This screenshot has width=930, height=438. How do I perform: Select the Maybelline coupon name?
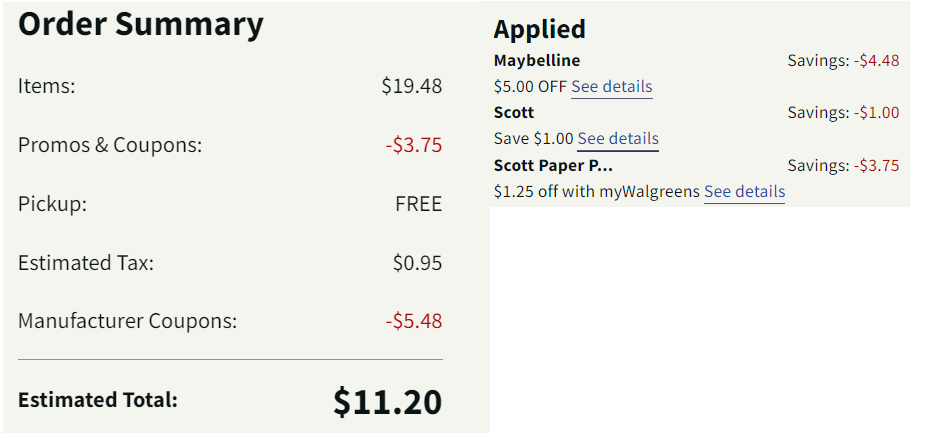click(x=537, y=61)
